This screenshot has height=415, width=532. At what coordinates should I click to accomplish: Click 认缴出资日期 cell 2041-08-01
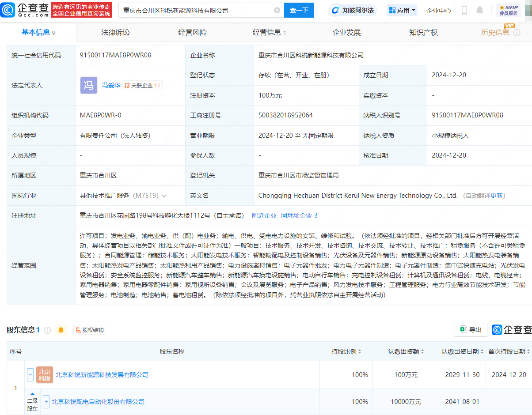pos(462,402)
